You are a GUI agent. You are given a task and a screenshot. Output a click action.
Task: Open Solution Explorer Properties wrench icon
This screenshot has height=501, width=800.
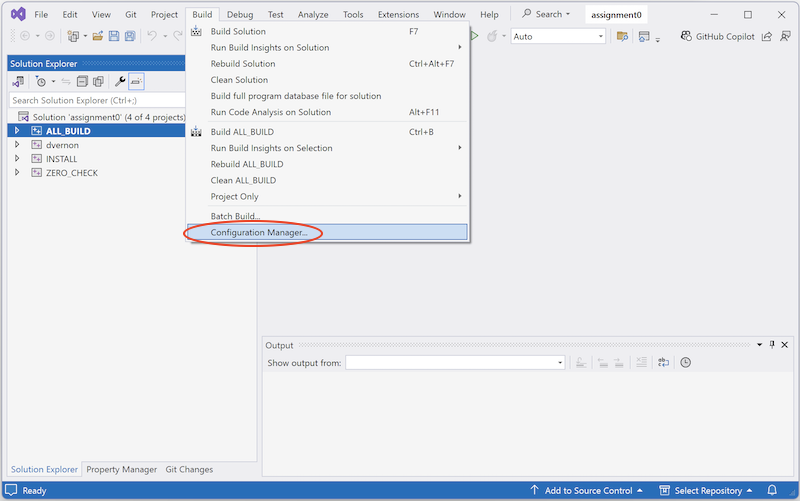120,82
